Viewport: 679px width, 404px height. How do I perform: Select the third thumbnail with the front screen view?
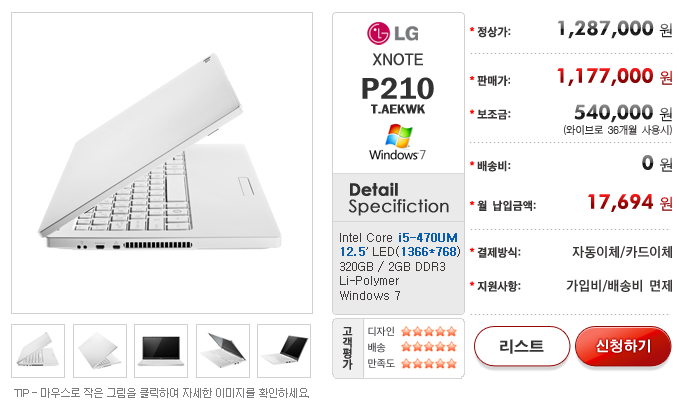coord(161,351)
